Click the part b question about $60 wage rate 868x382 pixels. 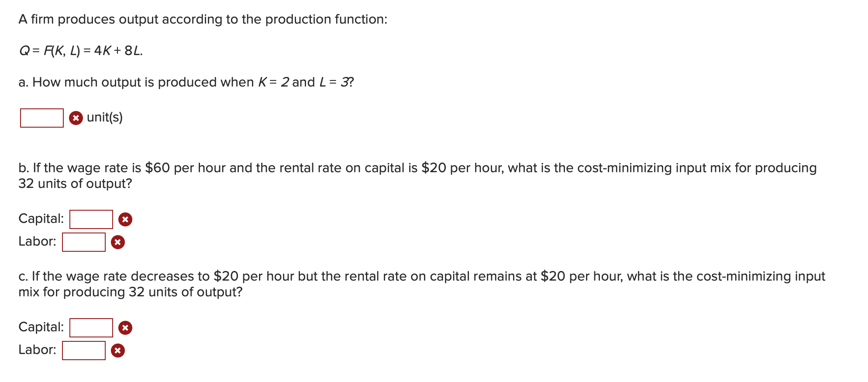[x=417, y=176]
